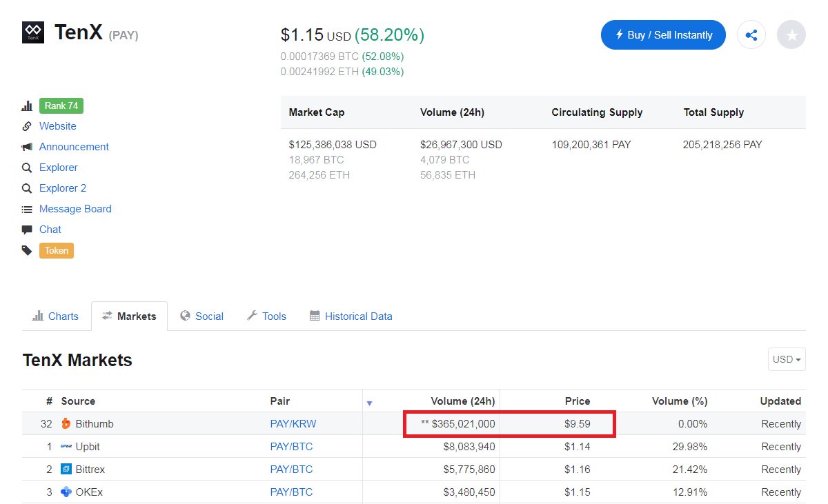Screen dimensions: 828x504
Task: Open the Explorer 2 link
Action: point(63,188)
